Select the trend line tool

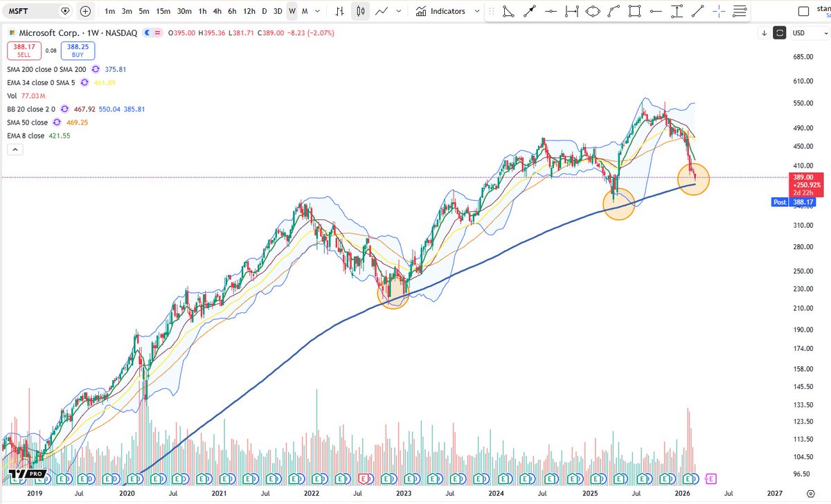coord(698,11)
